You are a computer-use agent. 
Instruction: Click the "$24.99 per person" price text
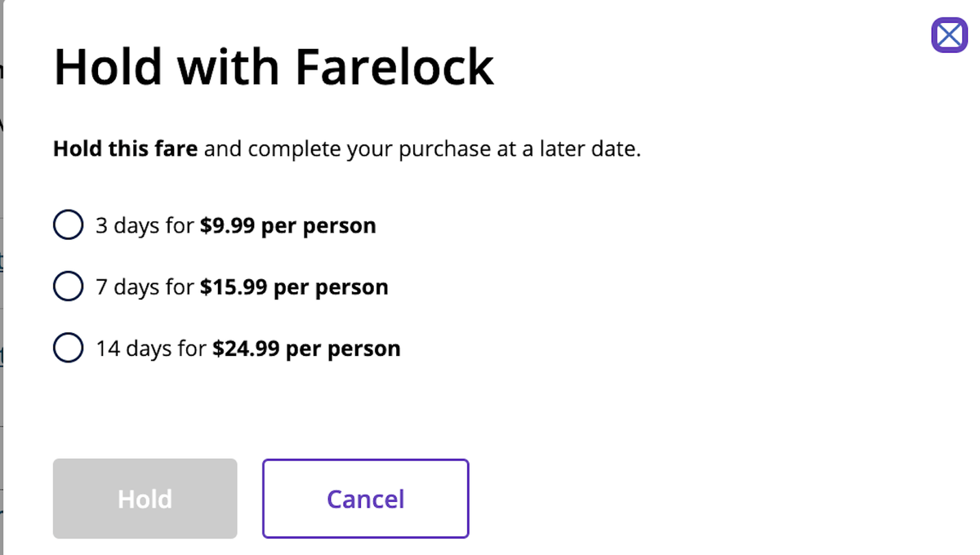coord(306,349)
